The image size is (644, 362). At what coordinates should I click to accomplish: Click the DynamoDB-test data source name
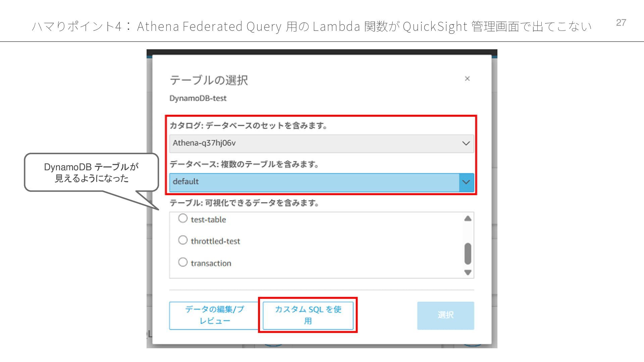point(198,99)
